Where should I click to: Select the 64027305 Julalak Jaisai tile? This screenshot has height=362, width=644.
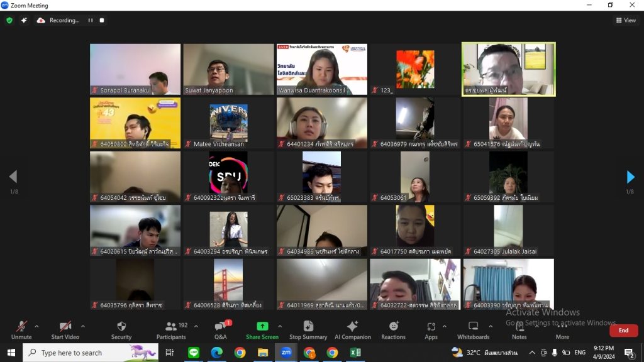[508, 231]
